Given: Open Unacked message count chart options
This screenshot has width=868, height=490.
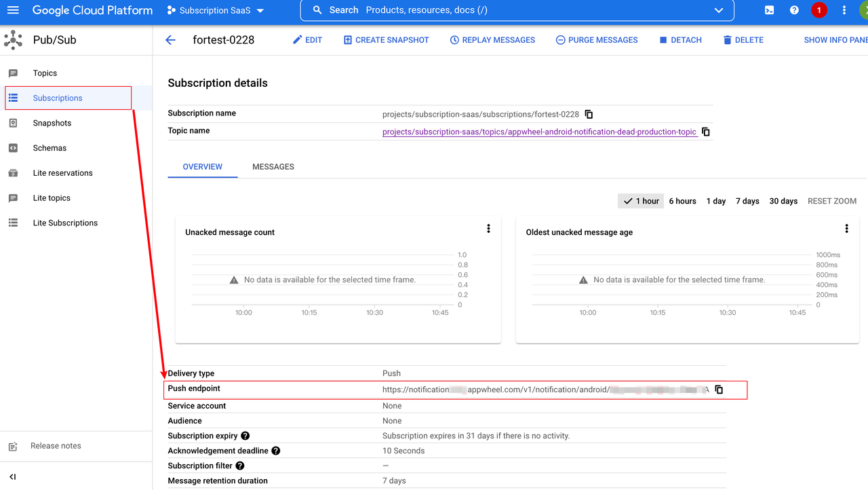Looking at the screenshot, I should click(488, 229).
